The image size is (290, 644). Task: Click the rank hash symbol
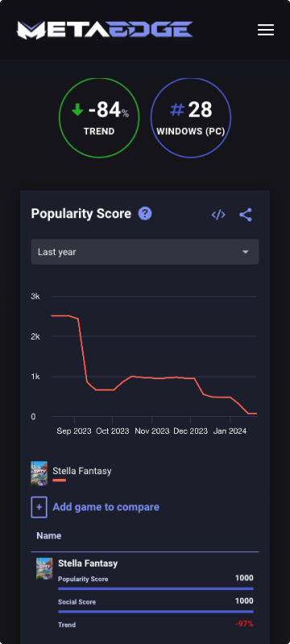[x=177, y=109]
